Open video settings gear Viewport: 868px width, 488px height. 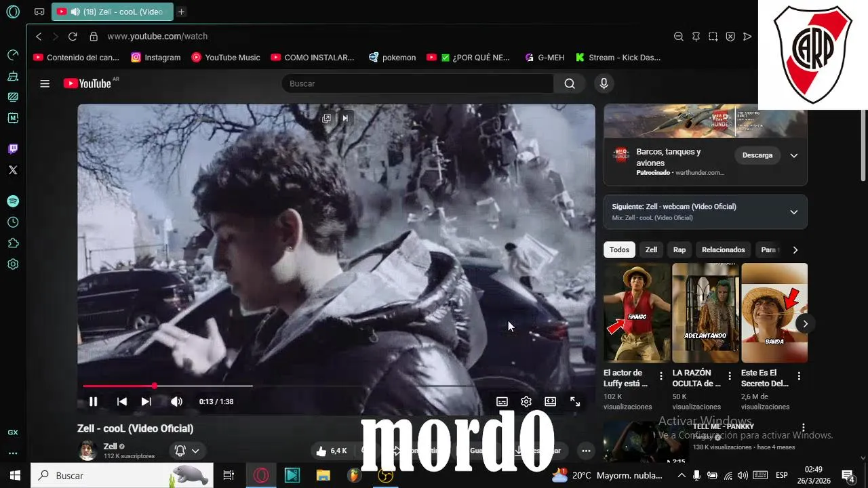point(526,401)
